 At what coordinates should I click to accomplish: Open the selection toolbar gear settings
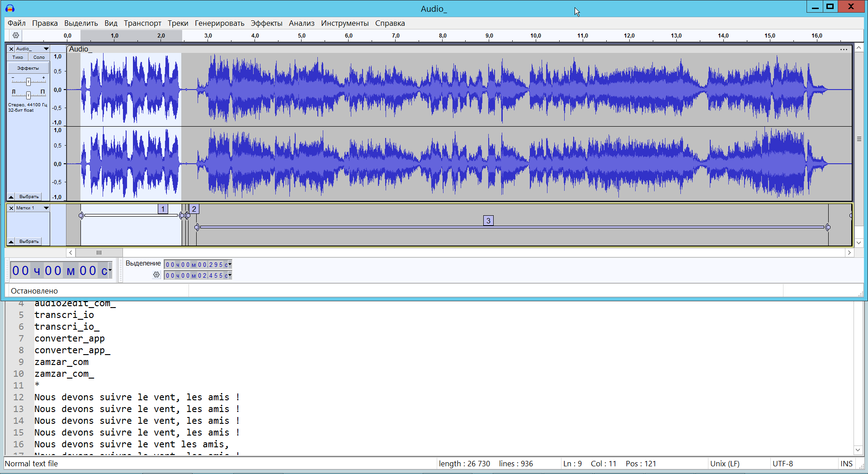(x=156, y=275)
